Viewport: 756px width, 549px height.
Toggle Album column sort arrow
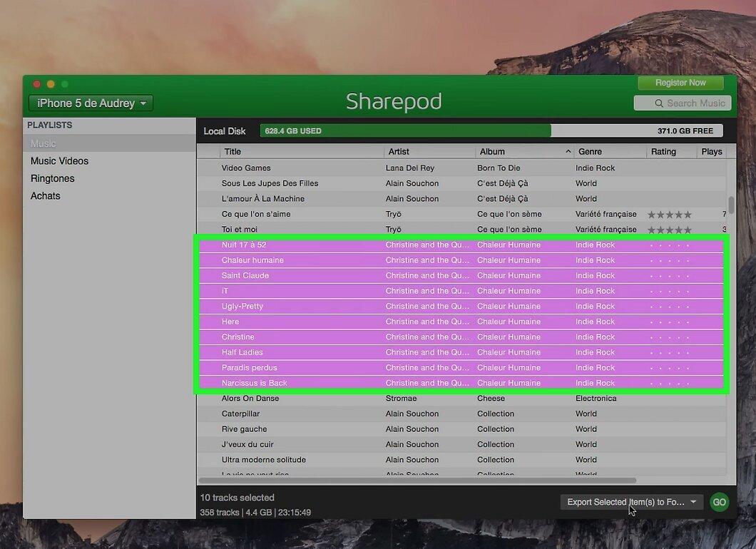click(x=568, y=151)
